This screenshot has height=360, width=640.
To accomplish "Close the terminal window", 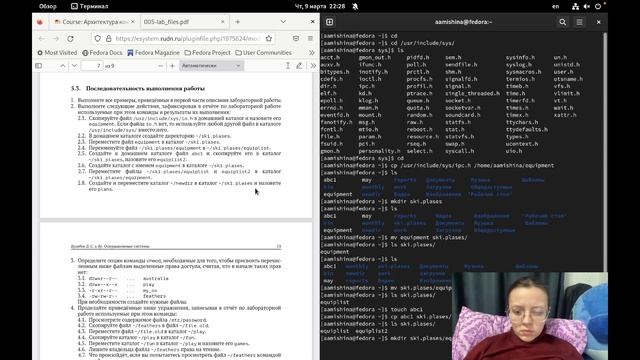I will click(598, 22).
